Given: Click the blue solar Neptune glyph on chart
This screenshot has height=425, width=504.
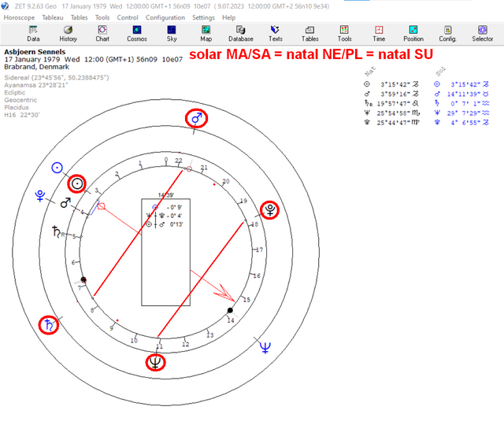Looking at the screenshot, I should point(265,348).
